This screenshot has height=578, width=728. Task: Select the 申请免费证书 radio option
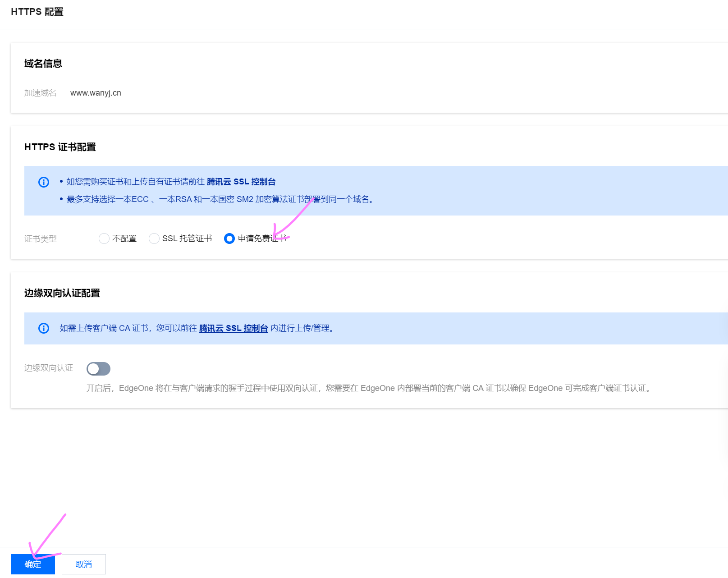pyautogui.click(x=229, y=239)
